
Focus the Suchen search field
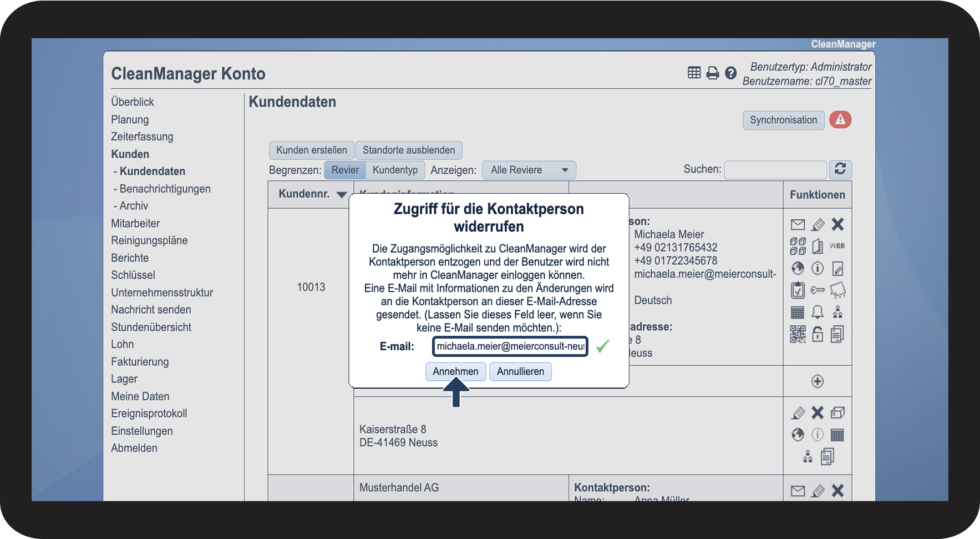[775, 169]
